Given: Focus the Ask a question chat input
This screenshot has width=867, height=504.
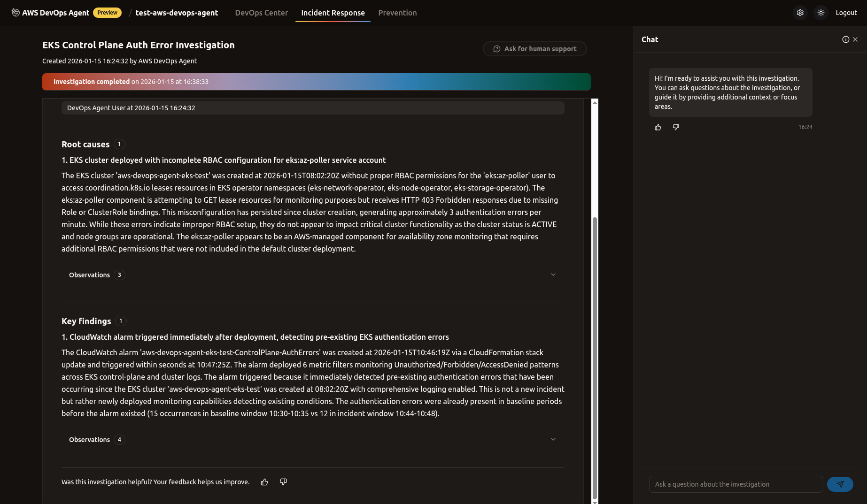Looking at the screenshot, I should (736, 484).
